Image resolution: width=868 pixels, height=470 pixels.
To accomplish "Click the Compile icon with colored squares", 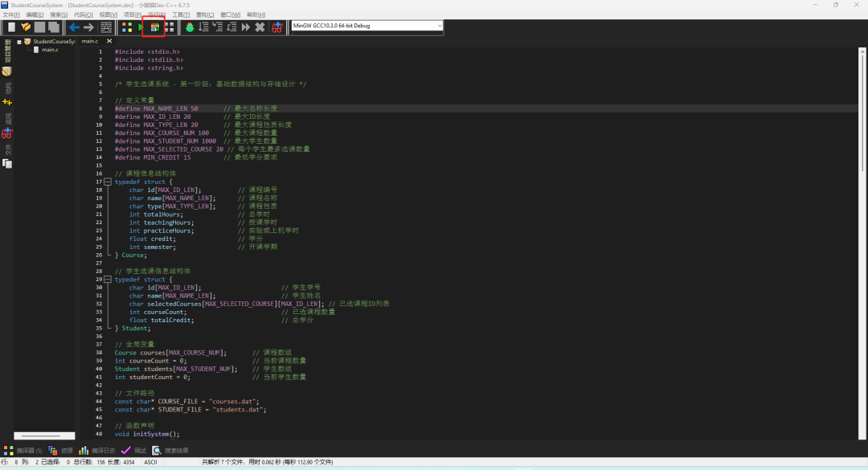I will 127,27.
